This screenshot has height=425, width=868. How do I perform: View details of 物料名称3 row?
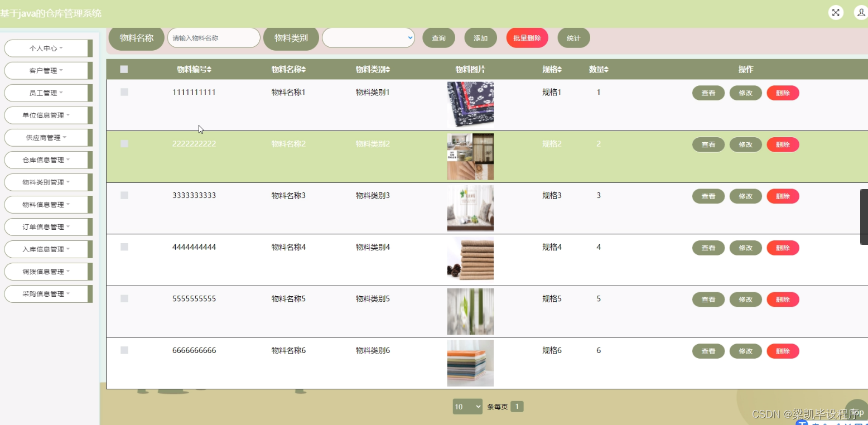pos(708,196)
